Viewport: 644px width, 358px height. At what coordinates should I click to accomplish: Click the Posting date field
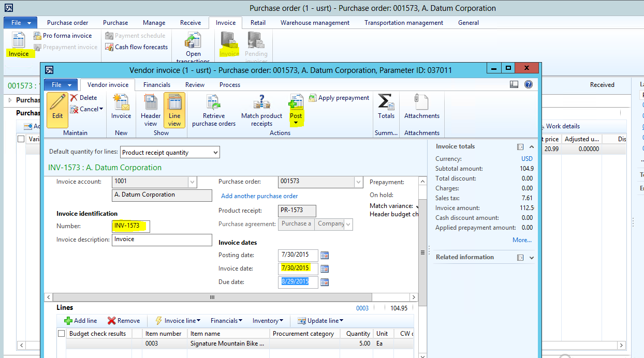coord(298,255)
